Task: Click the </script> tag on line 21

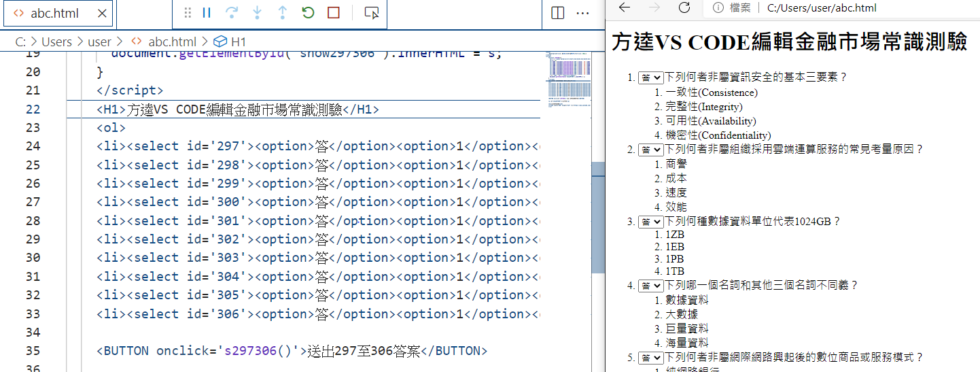Action: [x=130, y=90]
